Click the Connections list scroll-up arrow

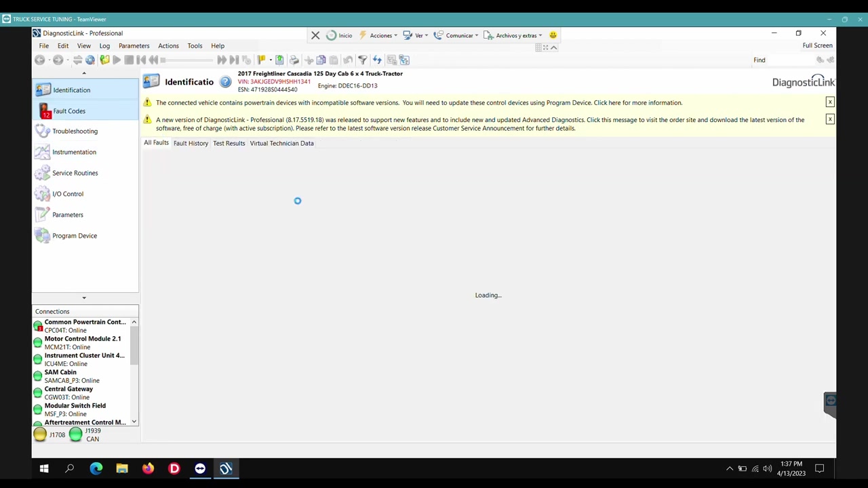click(x=134, y=322)
